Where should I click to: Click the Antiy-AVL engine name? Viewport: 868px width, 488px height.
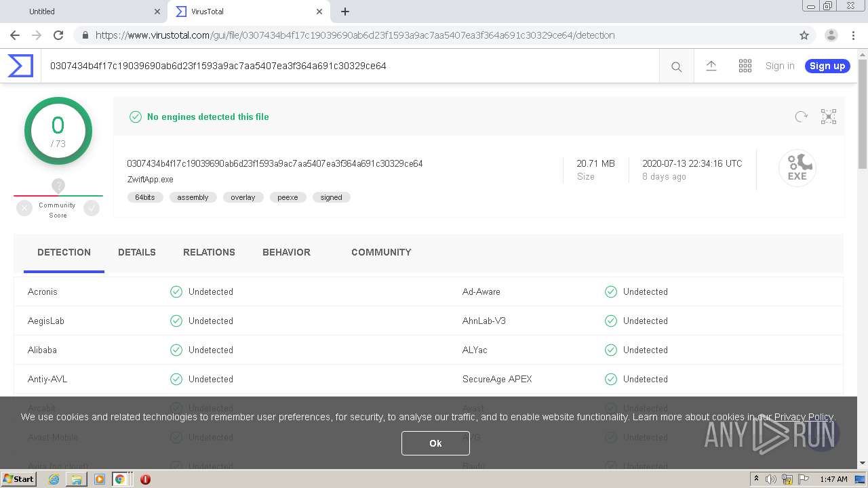[47, 379]
